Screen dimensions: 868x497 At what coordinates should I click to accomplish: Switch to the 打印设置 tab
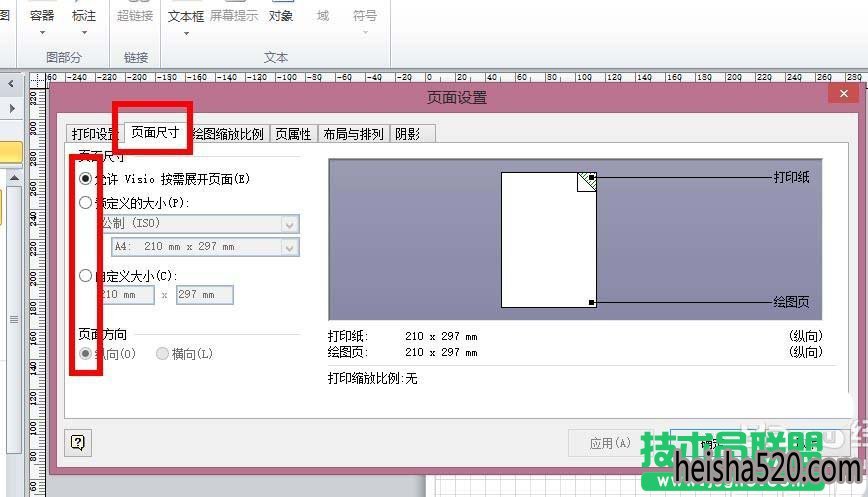94,133
